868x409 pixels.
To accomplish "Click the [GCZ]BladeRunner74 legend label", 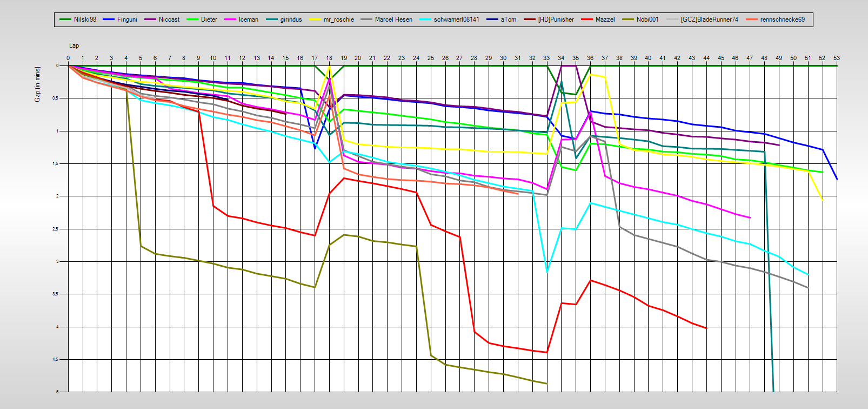I will point(709,19).
